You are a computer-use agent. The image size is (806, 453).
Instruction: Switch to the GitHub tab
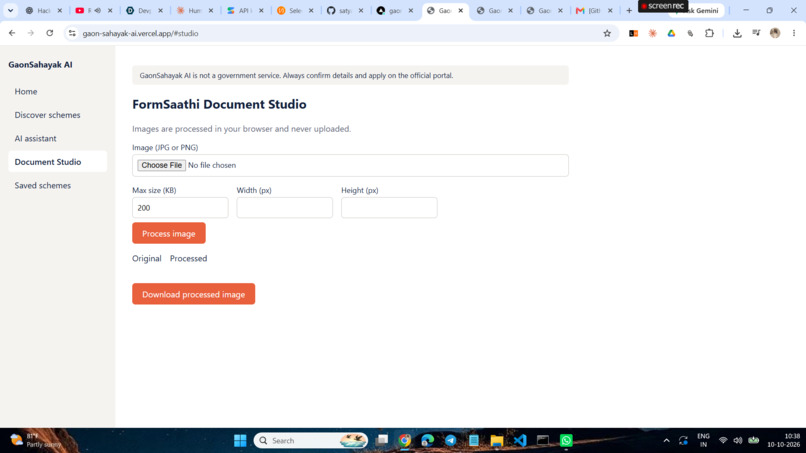click(x=345, y=10)
